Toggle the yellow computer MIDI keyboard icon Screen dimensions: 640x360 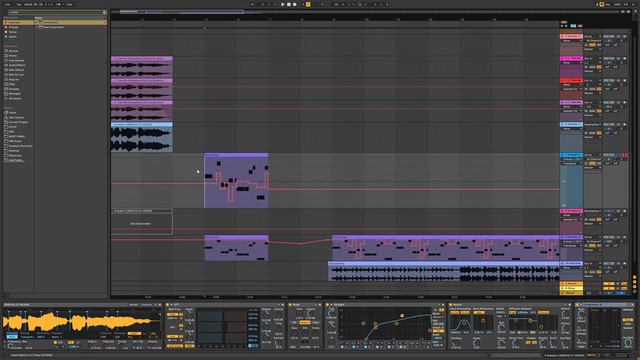[x=602, y=4]
